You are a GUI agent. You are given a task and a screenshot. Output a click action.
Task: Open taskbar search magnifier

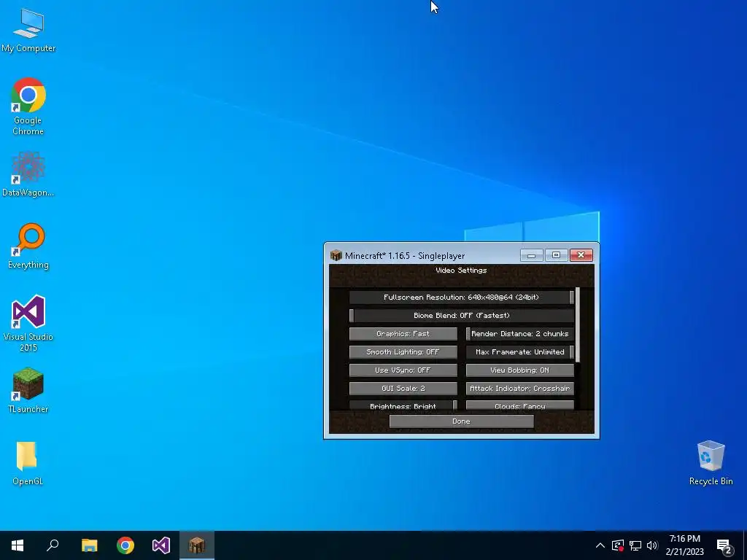[x=53, y=545]
